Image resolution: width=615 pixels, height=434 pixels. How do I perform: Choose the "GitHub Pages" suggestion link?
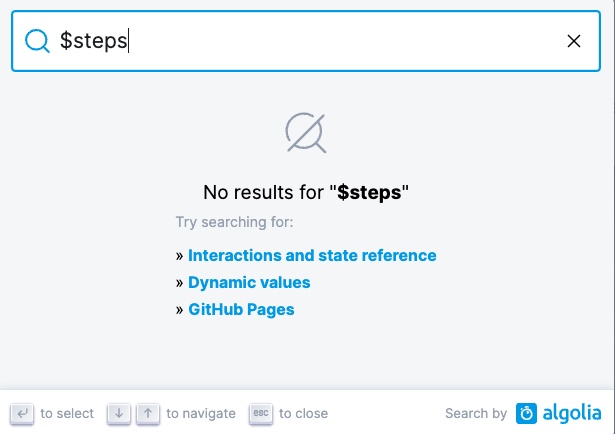[x=241, y=309]
